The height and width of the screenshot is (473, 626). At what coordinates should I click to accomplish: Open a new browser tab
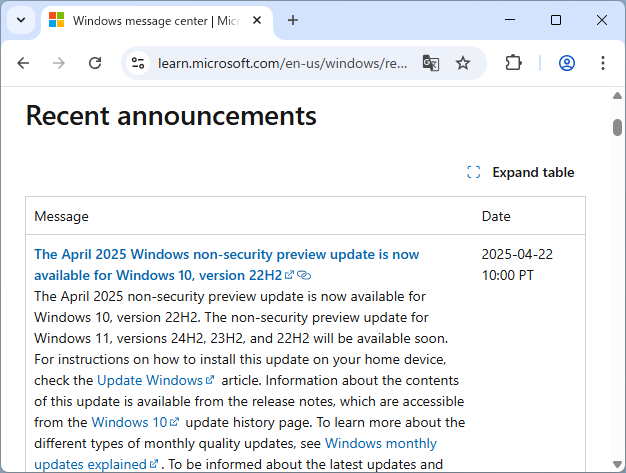coord(293,20)
